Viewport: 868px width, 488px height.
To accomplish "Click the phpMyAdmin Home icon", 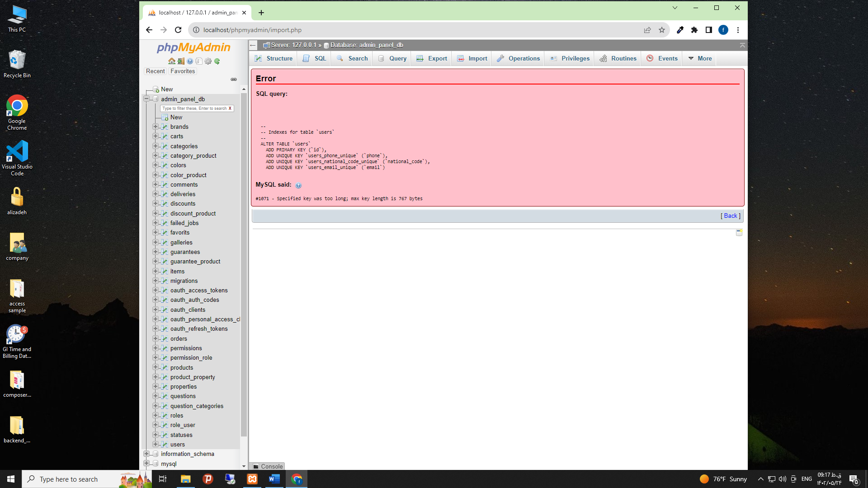I will pyautogui.click(x=171, y=61).
